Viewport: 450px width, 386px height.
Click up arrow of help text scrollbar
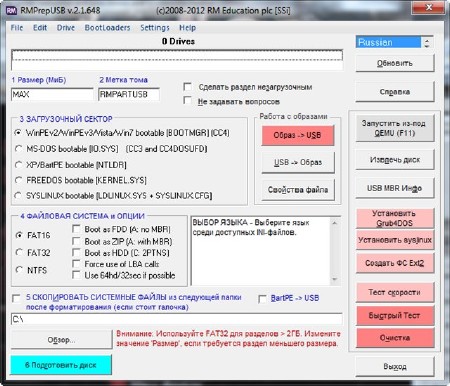click(x=334, y=223)
